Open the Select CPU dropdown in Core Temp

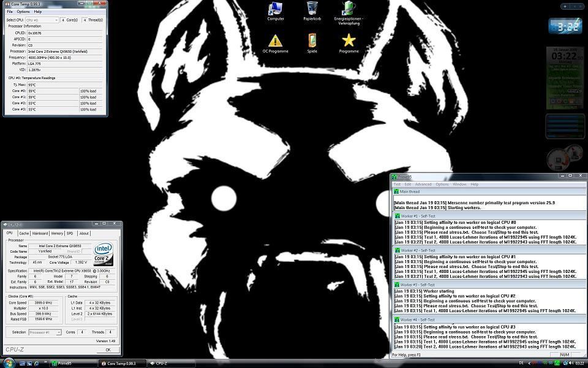42,20
